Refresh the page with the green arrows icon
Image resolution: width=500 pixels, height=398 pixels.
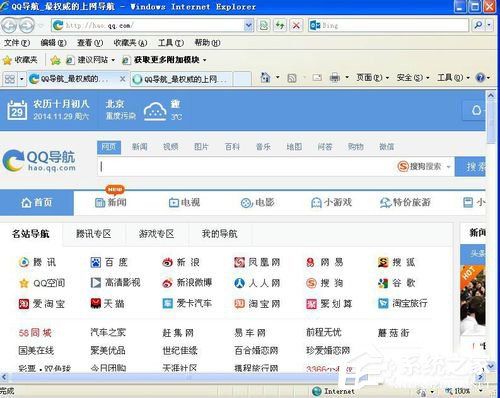[x=280, y=25]
